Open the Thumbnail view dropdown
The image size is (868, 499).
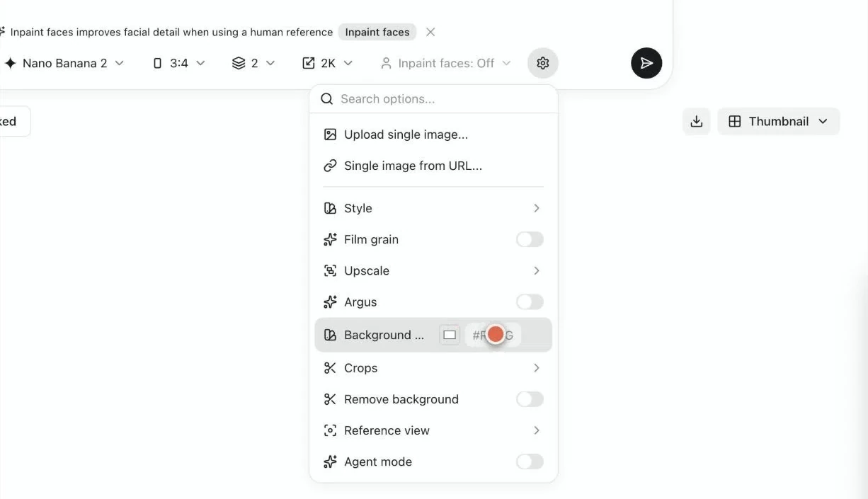coord(778,121)
